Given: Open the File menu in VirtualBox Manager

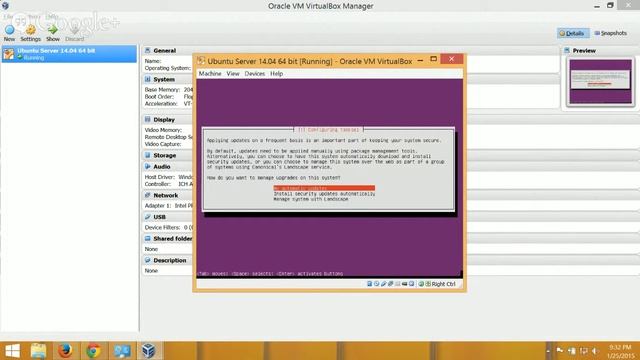Looking at the screenshot, I should (8, 16).
